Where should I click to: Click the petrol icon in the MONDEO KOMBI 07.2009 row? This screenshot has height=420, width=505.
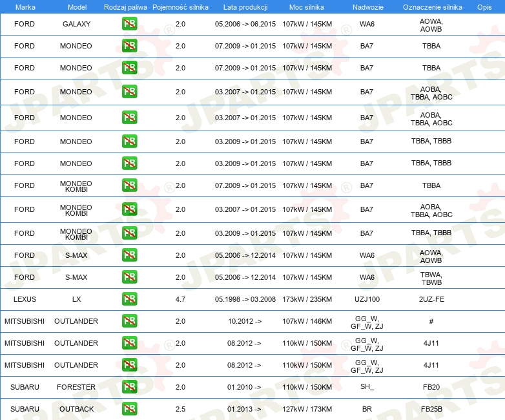pos(129,185)
